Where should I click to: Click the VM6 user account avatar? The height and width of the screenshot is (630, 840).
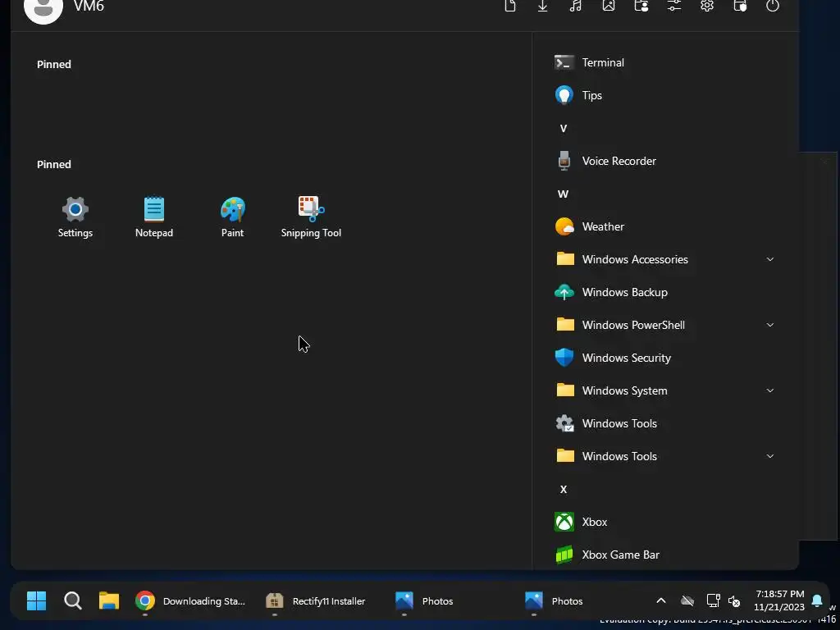click(43, 8)
